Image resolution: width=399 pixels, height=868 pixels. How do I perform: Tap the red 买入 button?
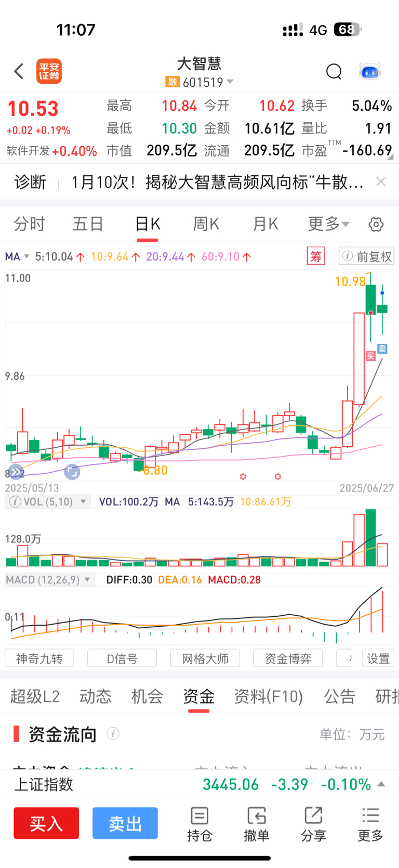click(x=46, y=823)
